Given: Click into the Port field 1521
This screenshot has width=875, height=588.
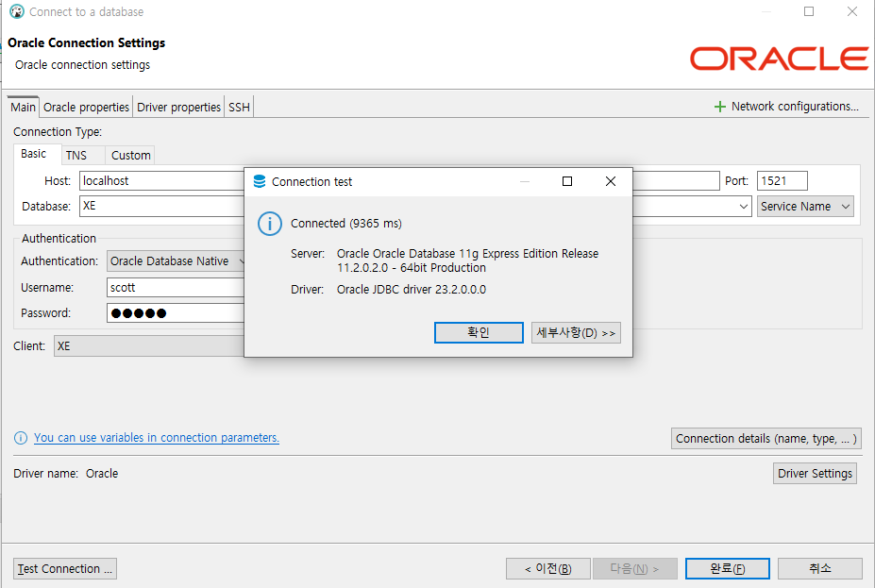Looking at the screenshot, I should point(782,181).
